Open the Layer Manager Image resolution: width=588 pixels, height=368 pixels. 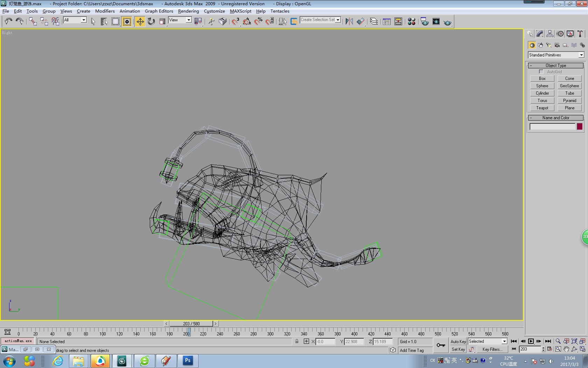click(x=374, y=22)
